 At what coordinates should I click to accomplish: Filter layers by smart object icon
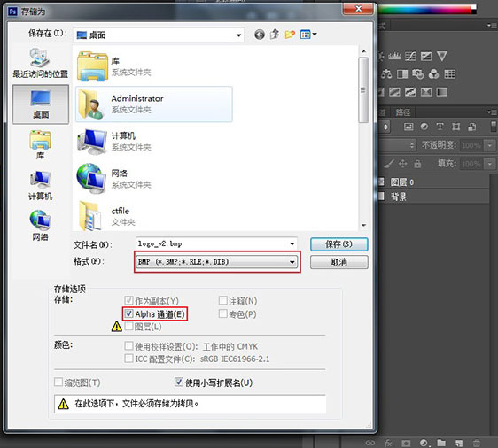click(x=472, y=127)
